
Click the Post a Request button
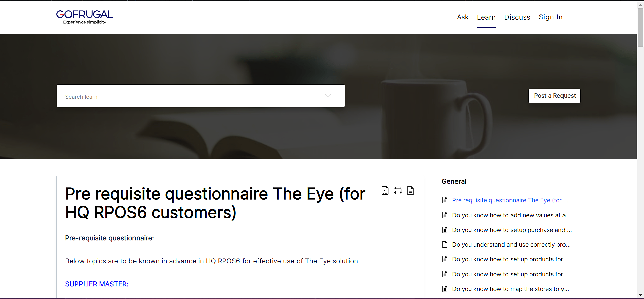pyautogui.click(x=554, y=96)
